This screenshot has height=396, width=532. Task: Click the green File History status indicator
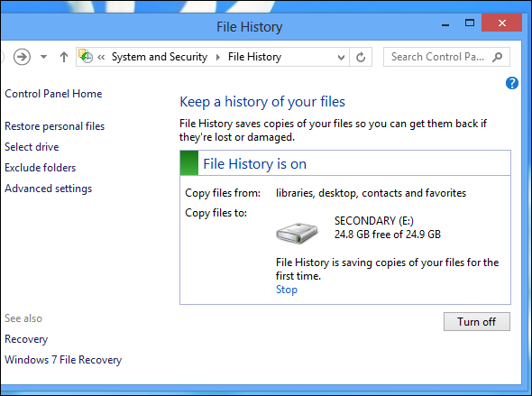click(x=189, y=163)
